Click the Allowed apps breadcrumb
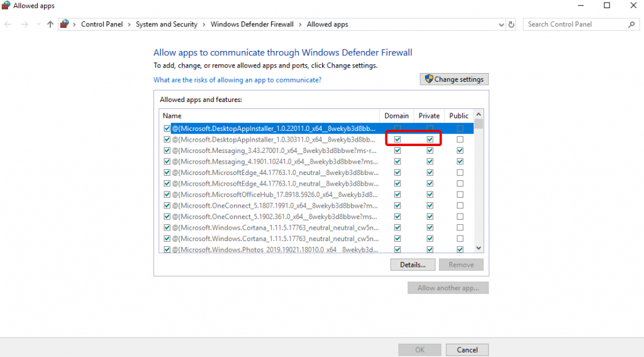 click(x=327, y=25)
